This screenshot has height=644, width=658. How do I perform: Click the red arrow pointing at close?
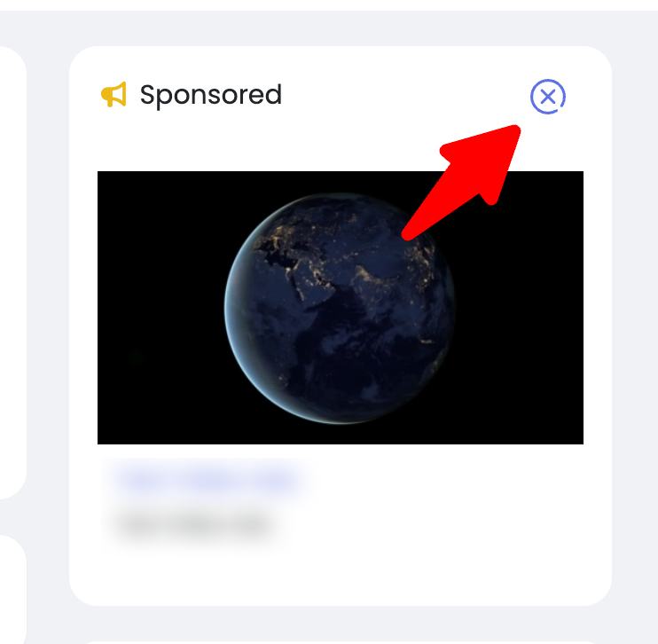(461, 183)
